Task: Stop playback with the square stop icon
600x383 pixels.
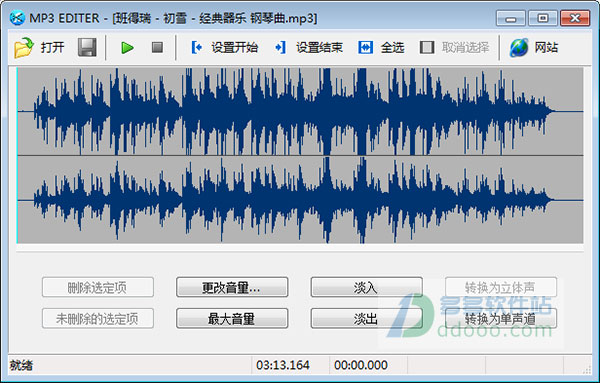Action: pos(157,47)
